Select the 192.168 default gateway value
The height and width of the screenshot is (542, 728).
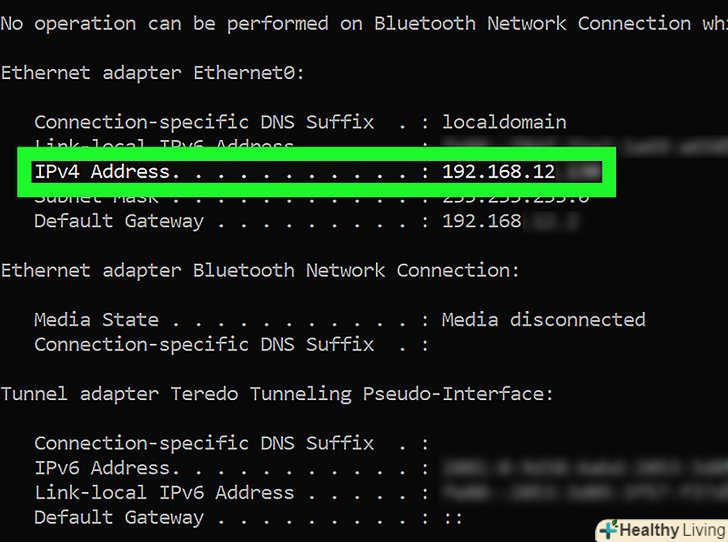[482, 221]
